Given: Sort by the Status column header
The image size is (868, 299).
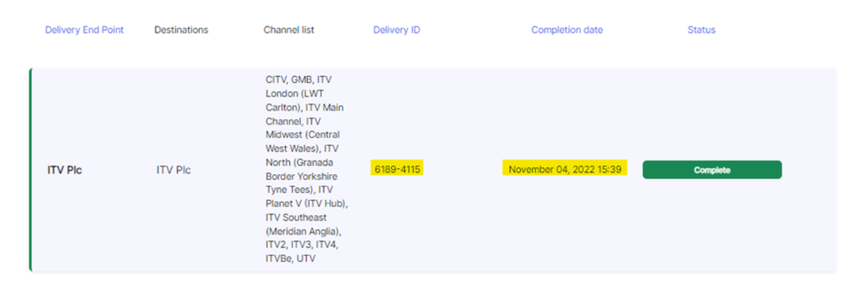Looking at the screenshot, I should click(702, 30).
